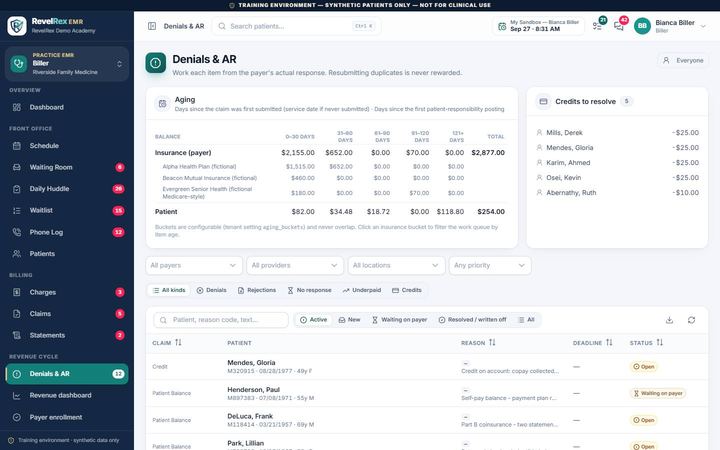
Task: Select the New status filter
Action: pos(349,320)
